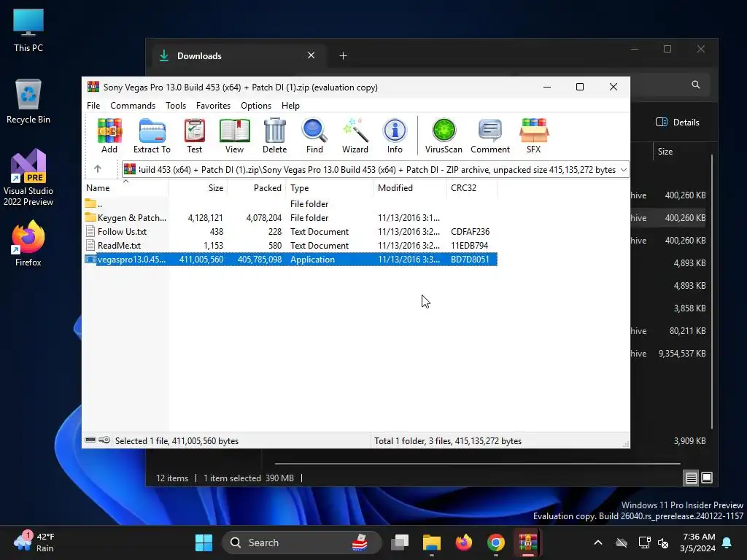The image size is (747, 560).
Task: Sort by the Name column header
Action: coord(125,188)
